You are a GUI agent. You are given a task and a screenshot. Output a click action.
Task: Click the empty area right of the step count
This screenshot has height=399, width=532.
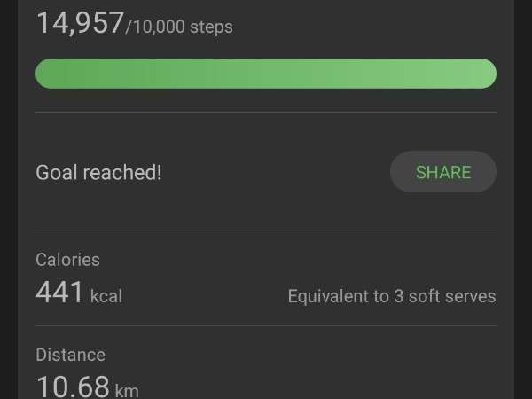(x=372, y=23)
